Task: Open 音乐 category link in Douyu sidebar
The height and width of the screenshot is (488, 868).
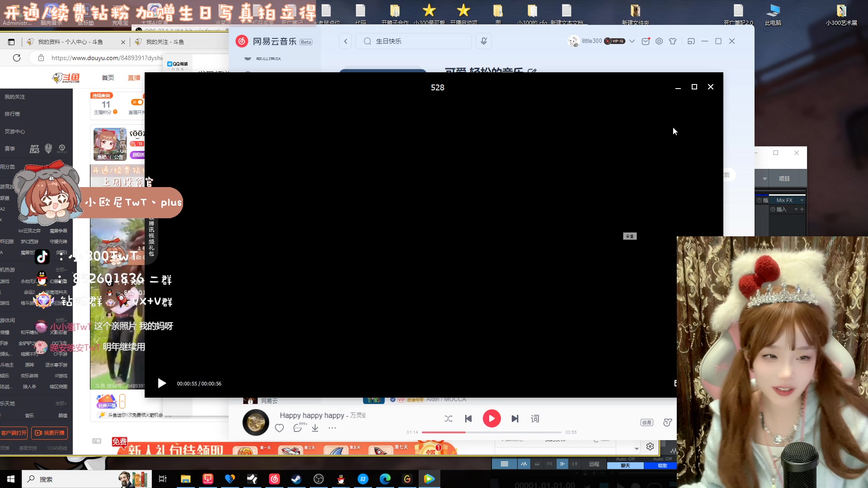Action: (29, 416)
